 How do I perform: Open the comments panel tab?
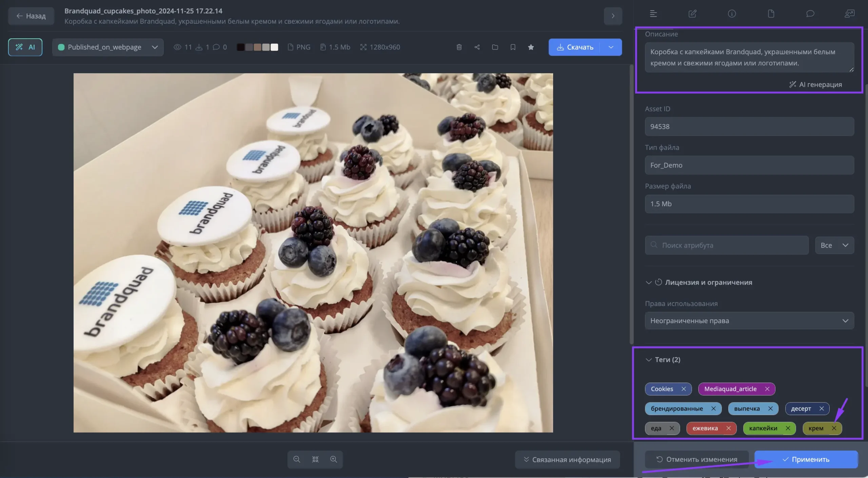tap(810, 14)
